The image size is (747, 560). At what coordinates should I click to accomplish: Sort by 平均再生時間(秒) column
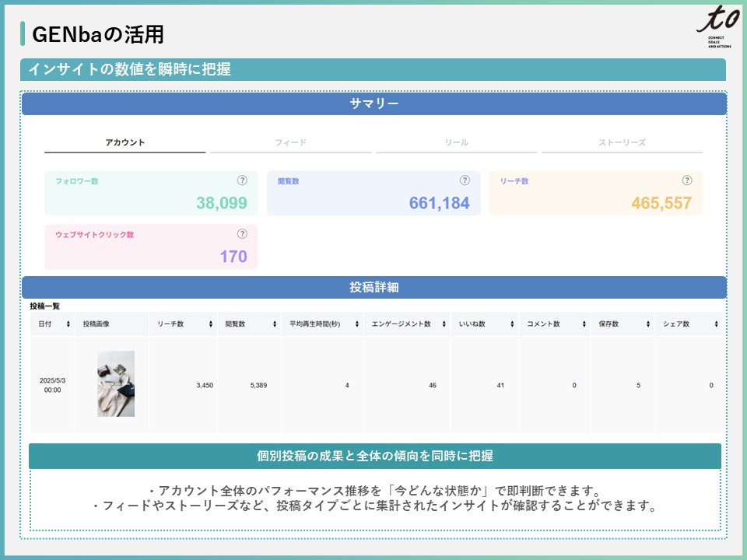(x=357, y=324)
